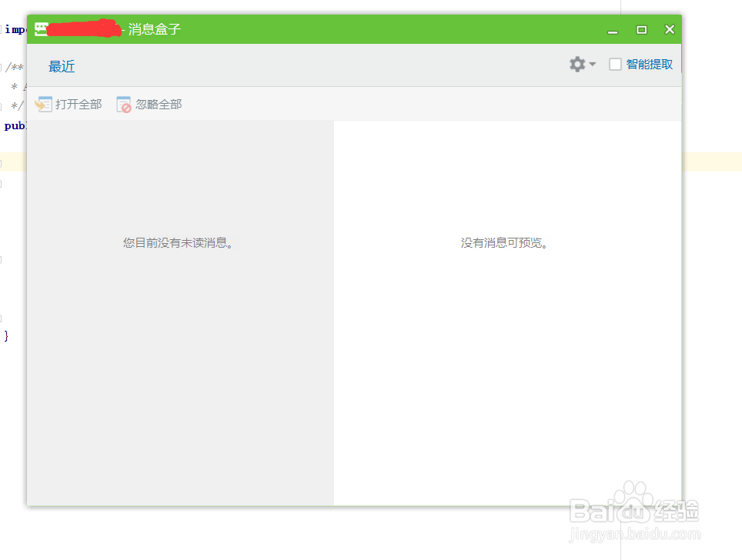
Task: Maximize the message box window
Action: (x=641, y=29)
